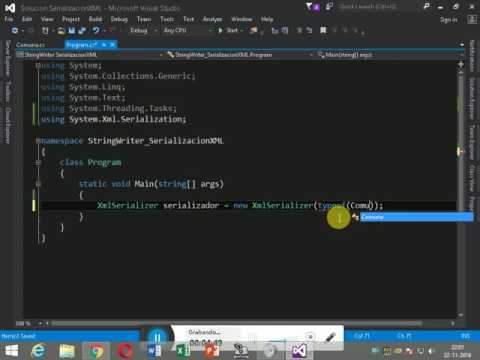
Task: Open the Windows Start button
Action: click(11, 351)
